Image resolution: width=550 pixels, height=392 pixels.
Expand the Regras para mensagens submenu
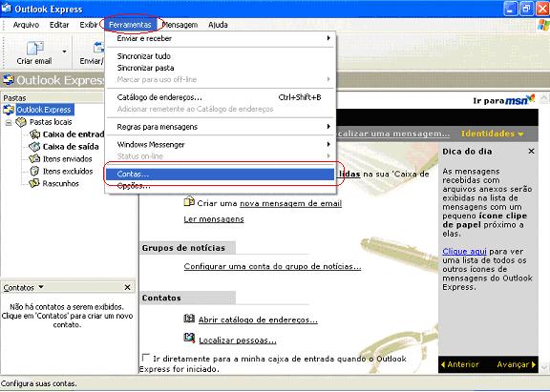coord(221,127)
